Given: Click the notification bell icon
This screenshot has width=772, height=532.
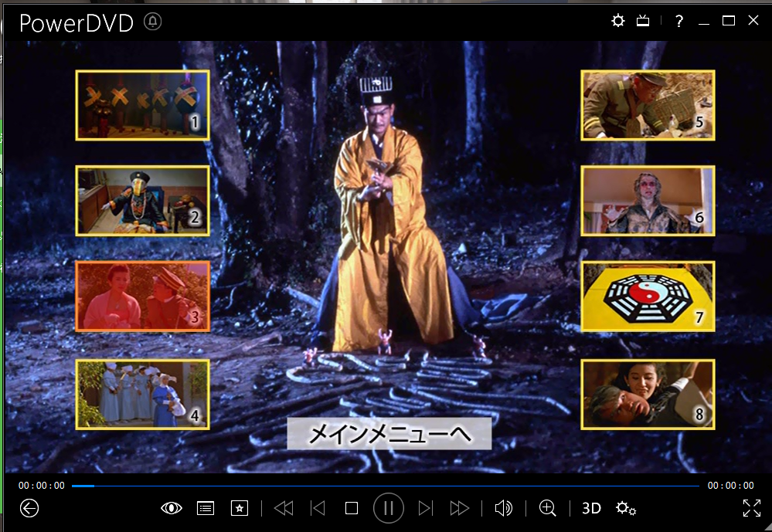Looking at the screenshot, I should (x=152, y=22).
